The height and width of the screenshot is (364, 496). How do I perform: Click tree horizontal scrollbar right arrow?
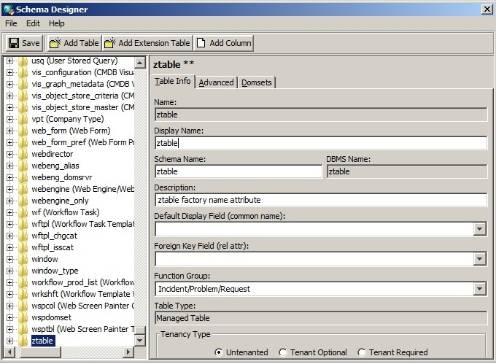tap(128, 352)
